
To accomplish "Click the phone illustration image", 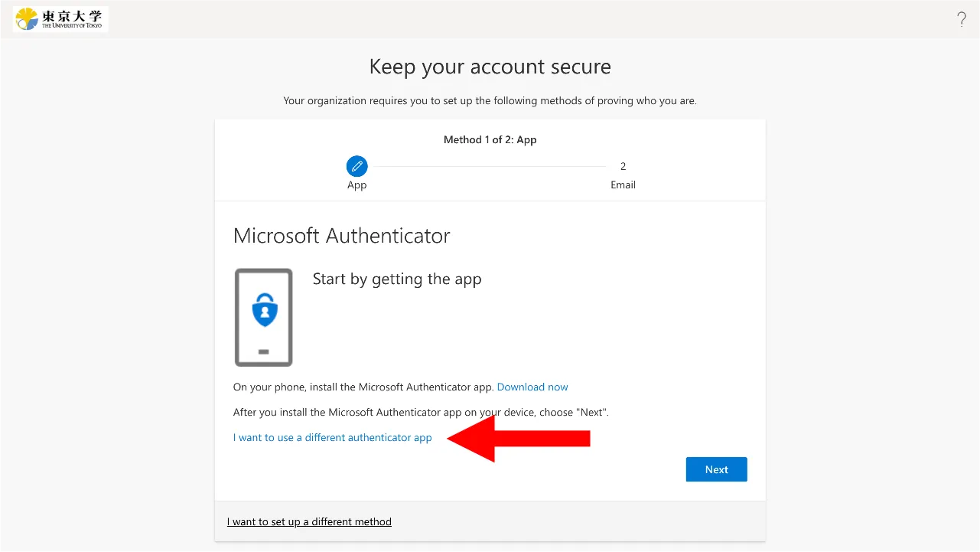I will click(264, 317).
